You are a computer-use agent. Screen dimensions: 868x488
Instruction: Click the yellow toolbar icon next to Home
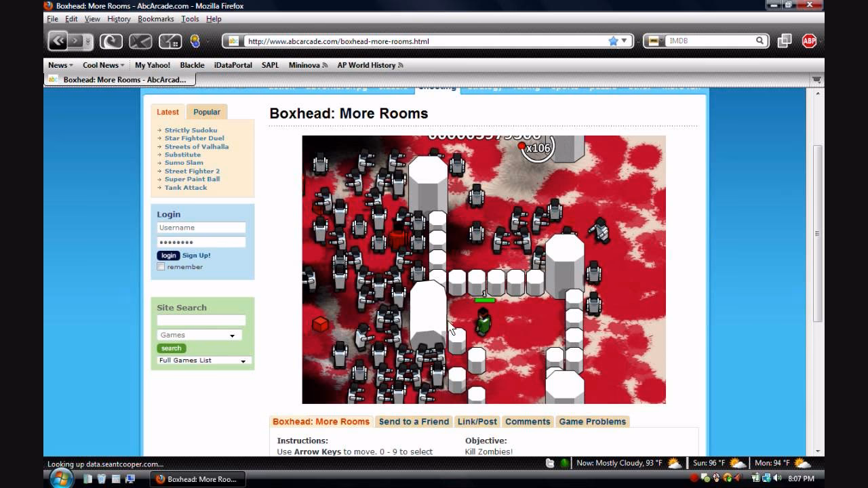coord(195,41)
